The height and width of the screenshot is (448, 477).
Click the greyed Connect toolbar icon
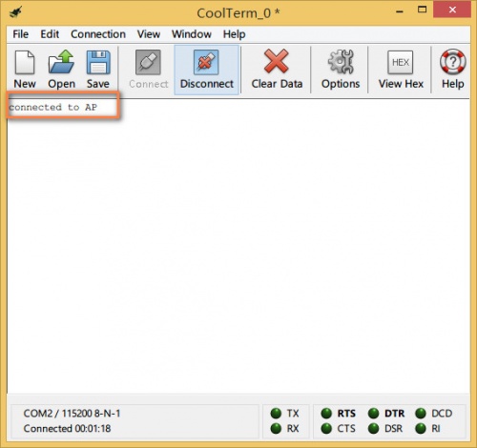[149, 70]
